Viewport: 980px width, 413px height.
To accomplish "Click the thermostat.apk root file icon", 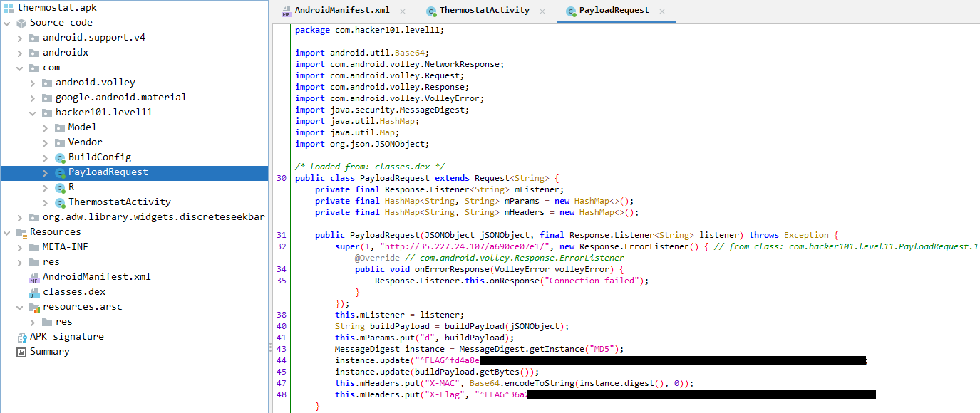I will 8,7.
